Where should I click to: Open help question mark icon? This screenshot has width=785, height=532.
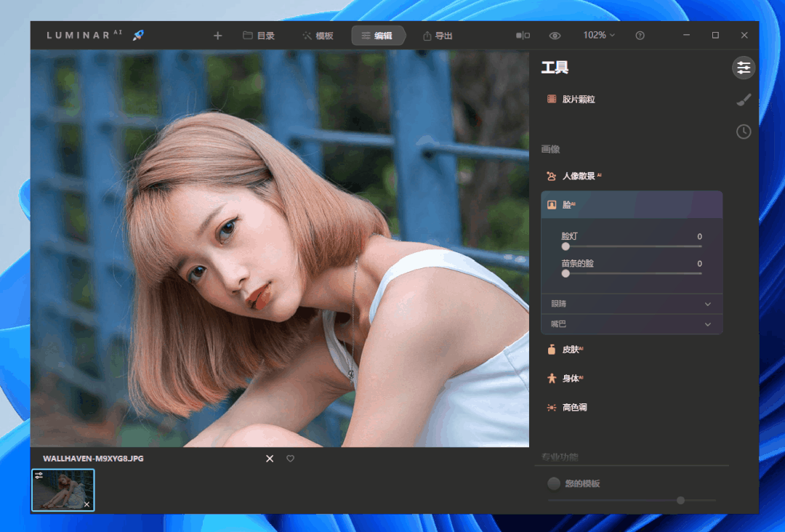(x=640, y=36)
